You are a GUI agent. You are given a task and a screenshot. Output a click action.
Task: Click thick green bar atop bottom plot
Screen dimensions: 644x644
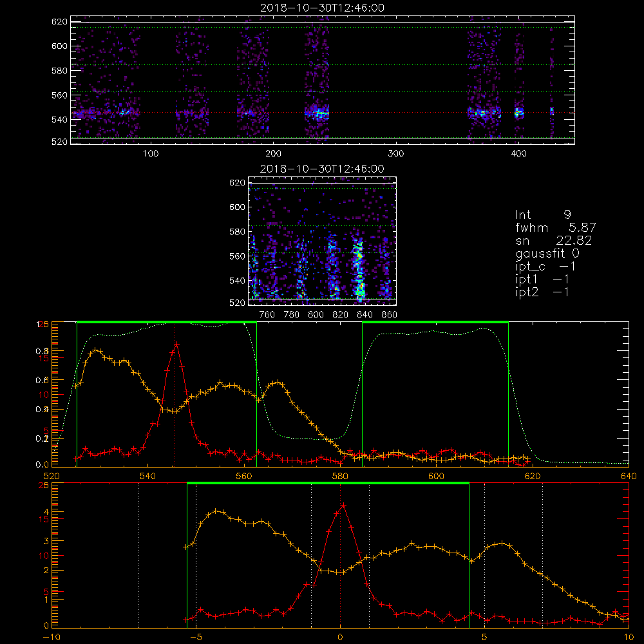pos(328,484)
